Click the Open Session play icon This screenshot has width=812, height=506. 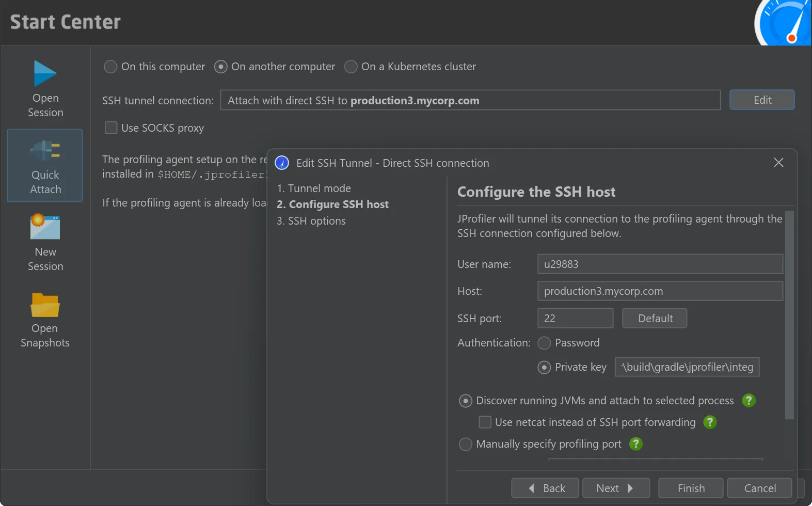pyautogui.click(x=45, y=74)
